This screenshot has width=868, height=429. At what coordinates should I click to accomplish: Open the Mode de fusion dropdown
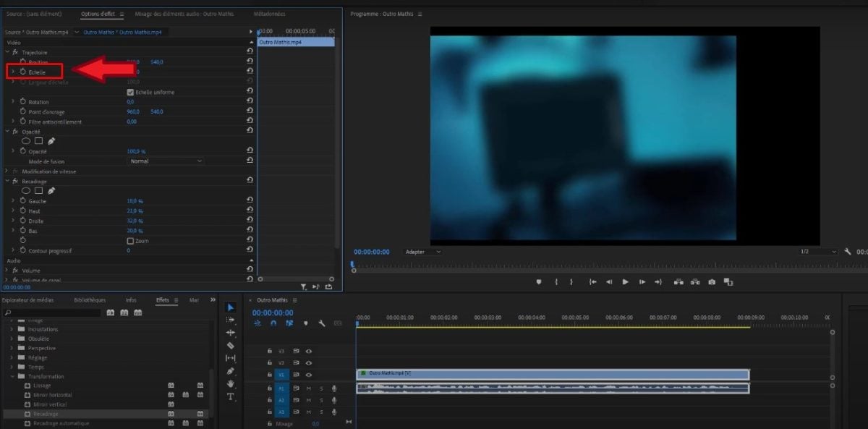165,161
